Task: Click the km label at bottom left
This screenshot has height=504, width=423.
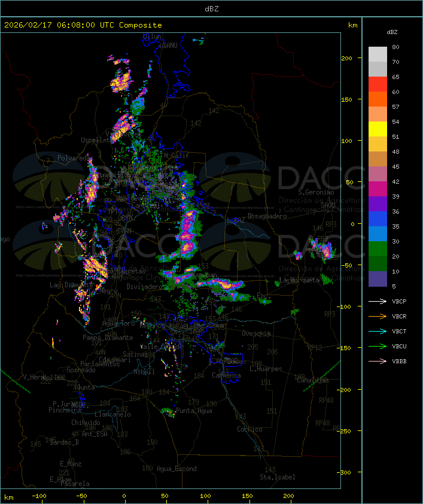Action: coord(8,497)
